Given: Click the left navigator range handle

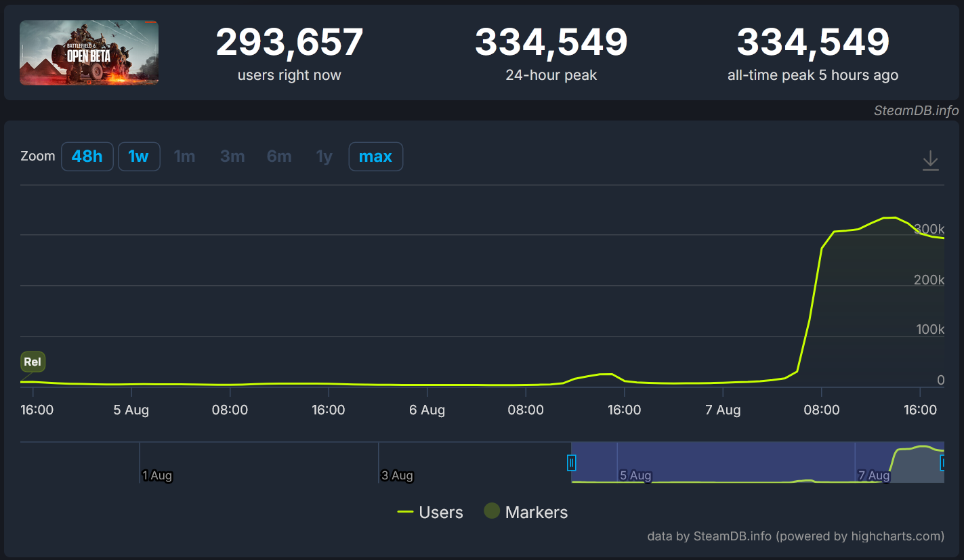Looking at the screenshot, I should [x=572, y=462].
